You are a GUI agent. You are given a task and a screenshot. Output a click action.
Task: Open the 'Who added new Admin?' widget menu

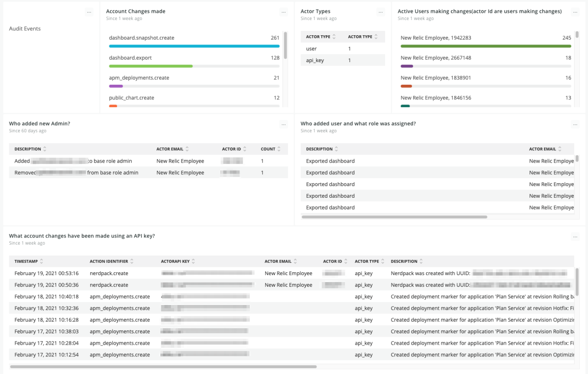pos(283,125)
